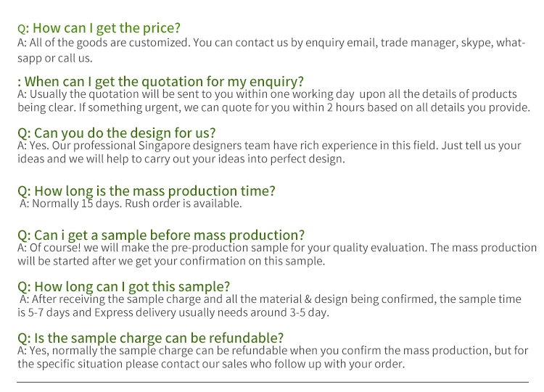Click the 'Normally 15 days' answer line
The image size is (544, 392).
point(131,204)
